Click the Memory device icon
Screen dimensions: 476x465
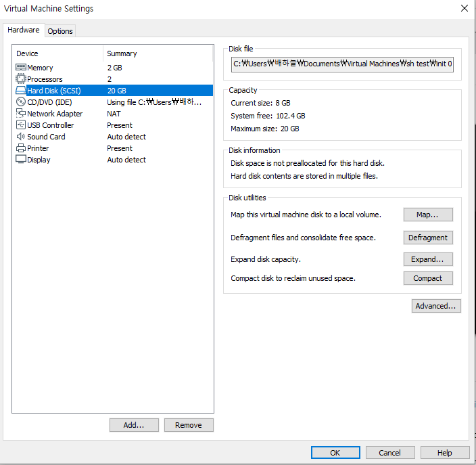[x=21, y=67]
